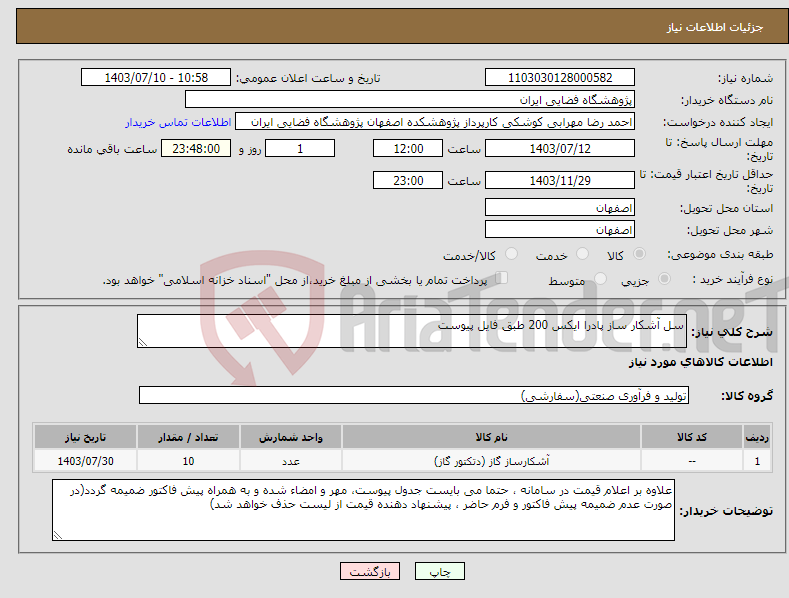789x598 pixels.
Task: Click the شماره نیاز label
Action: pyautogui.click(x=745, y=79)
